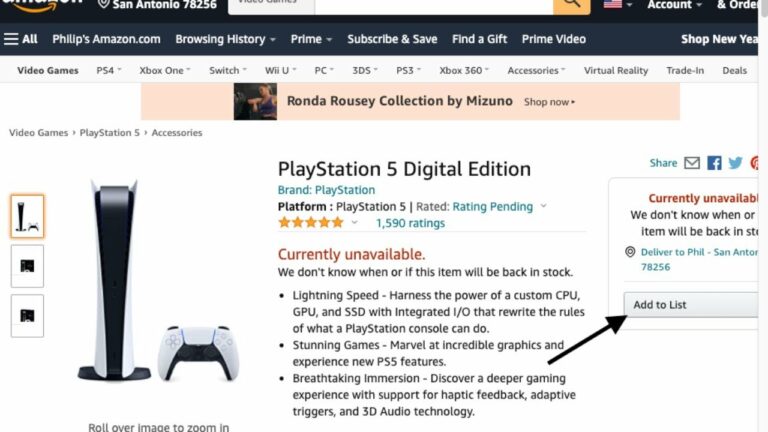
Task: Select the first console product thumbnail
Action: pos(27,216)
